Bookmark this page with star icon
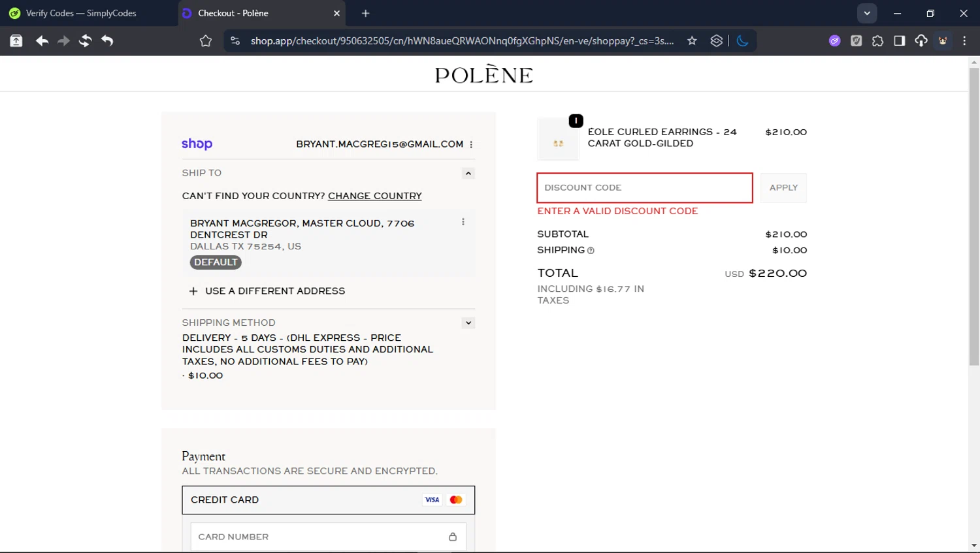 pyautogui.click(x=692, y=40)
